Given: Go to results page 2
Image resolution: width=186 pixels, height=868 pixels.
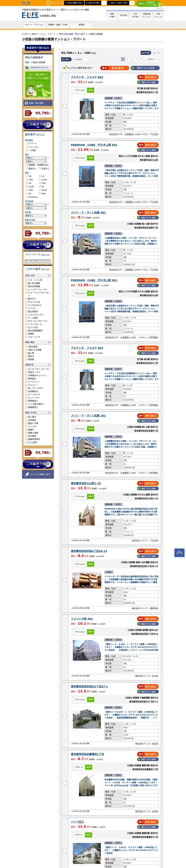Looking at the screenshot, I should [x=127, y=59].
